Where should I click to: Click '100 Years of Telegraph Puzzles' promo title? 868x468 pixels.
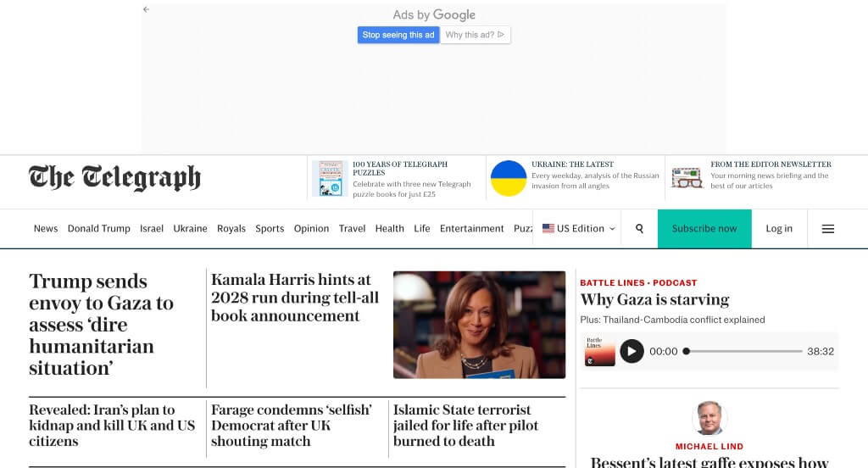(400, 169)
